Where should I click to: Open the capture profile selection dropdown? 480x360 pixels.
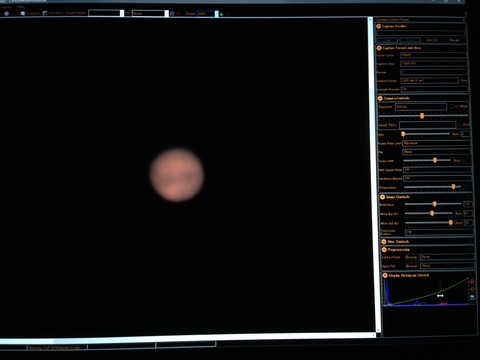(420, 33)
